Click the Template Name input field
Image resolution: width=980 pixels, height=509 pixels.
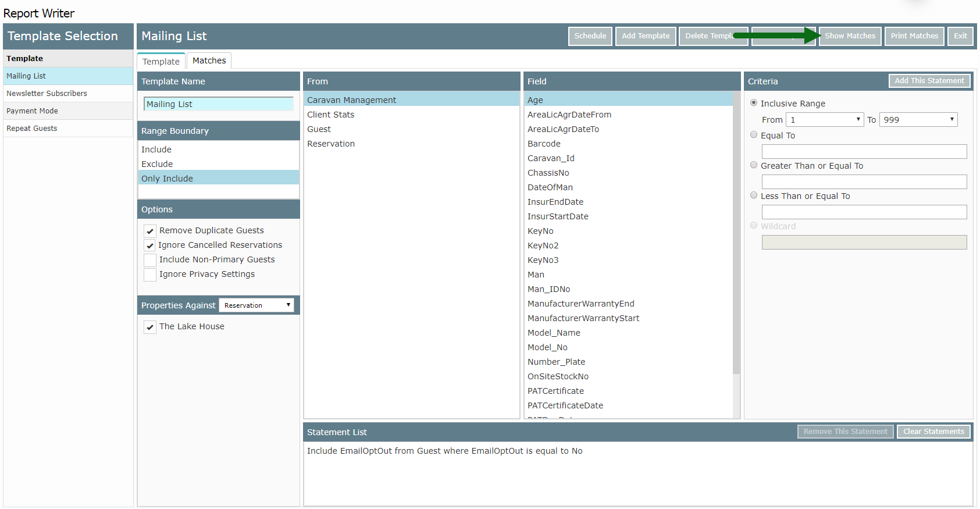pyautogui.click(x=219, y=104)
